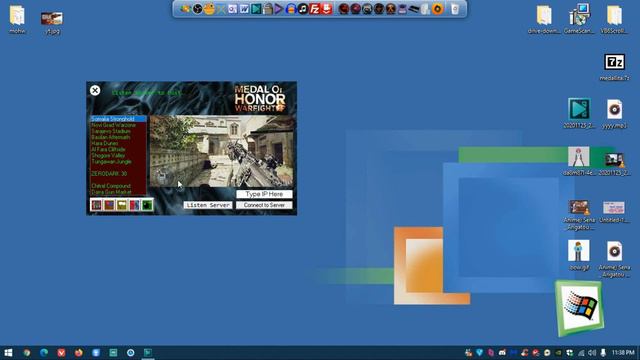This screenshot has width=640, height=360.
Task: Select Basilan Aftermath map
Action: 118,137
